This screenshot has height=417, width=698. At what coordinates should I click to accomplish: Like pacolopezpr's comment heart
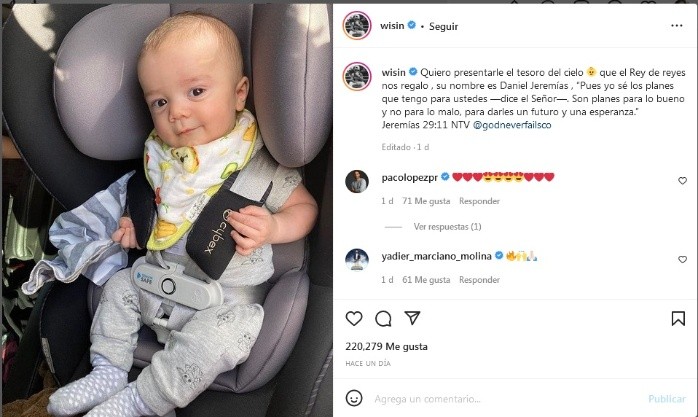682,180
